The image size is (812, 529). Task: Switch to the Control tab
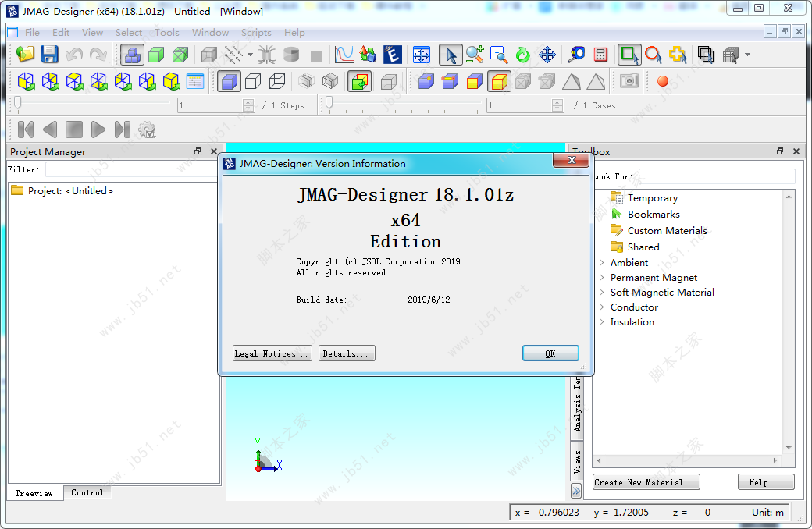point(87,493)
